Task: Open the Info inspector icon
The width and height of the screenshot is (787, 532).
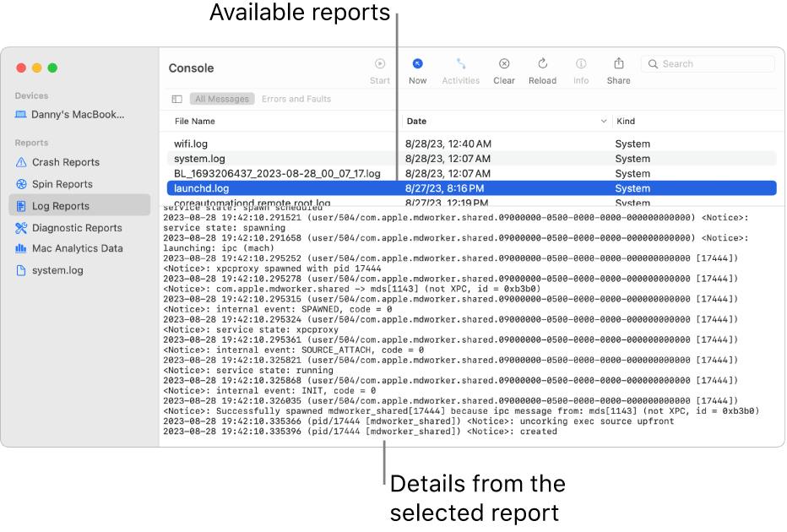Action: tap(581, 63)
